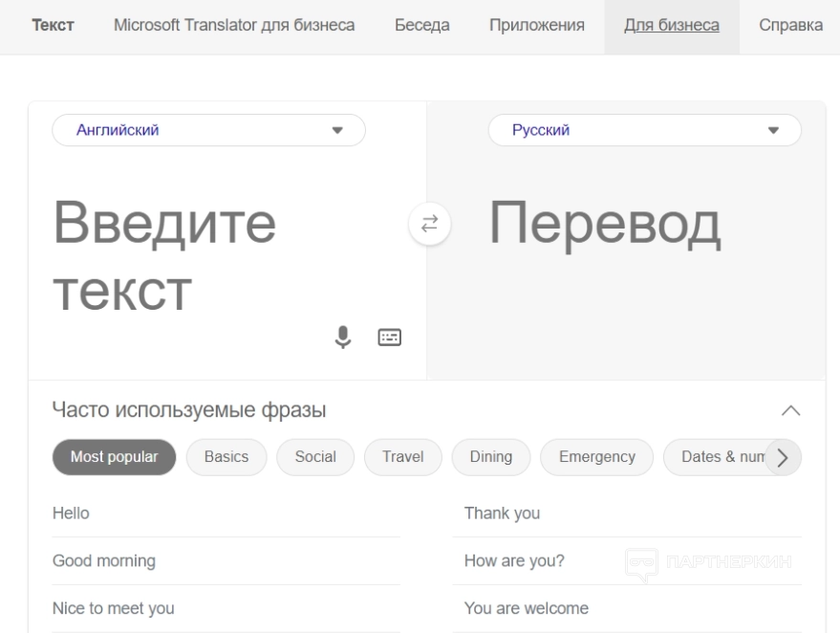Viewport: 840px width, 633px height.
Task: Pick the Emergency phrase category
Action: pyautogui.click(x=596, y=457)
